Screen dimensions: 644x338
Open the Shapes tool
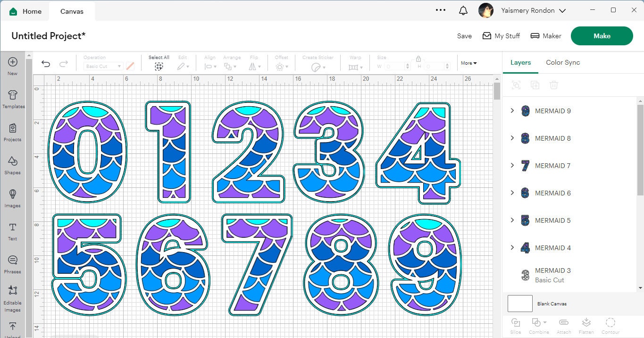tap(13, 165)
